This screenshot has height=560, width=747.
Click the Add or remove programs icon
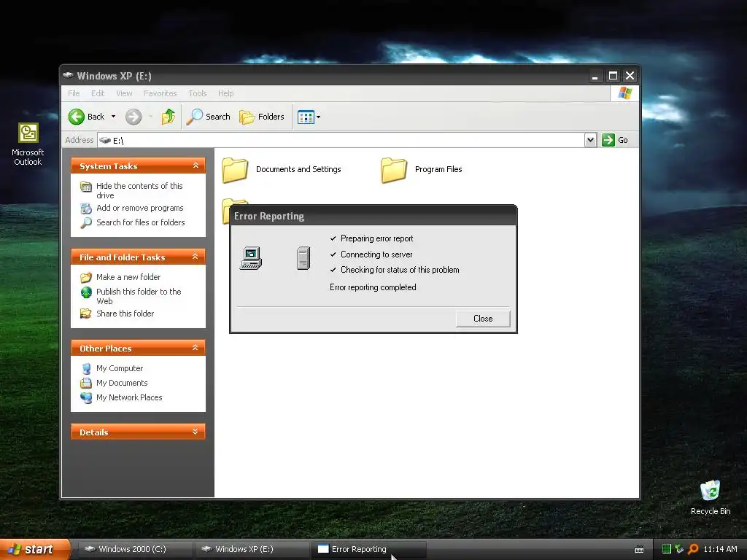click(x=86, y=209)
